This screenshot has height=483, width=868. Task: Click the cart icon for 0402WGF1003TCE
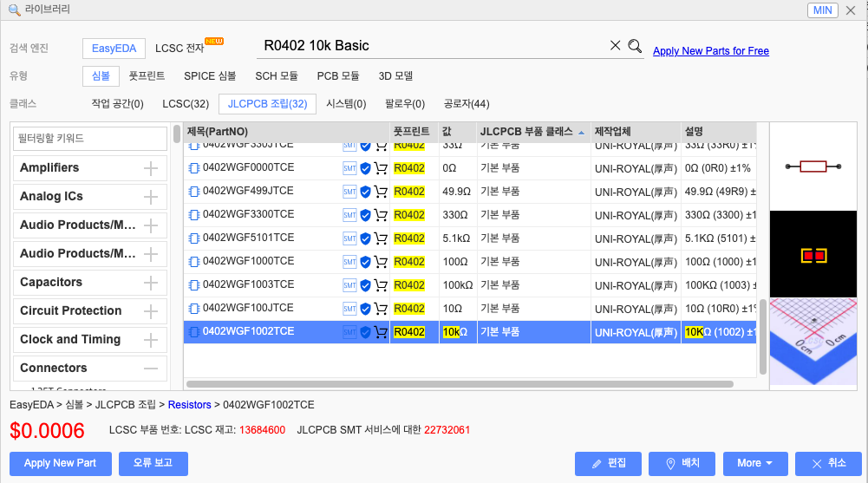[381, 285]
